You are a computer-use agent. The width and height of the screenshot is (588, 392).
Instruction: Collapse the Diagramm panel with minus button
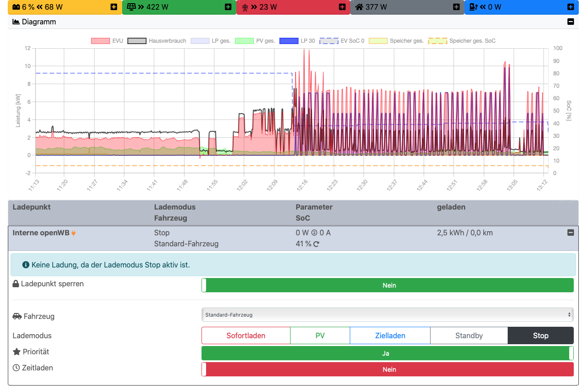point(571,22)
